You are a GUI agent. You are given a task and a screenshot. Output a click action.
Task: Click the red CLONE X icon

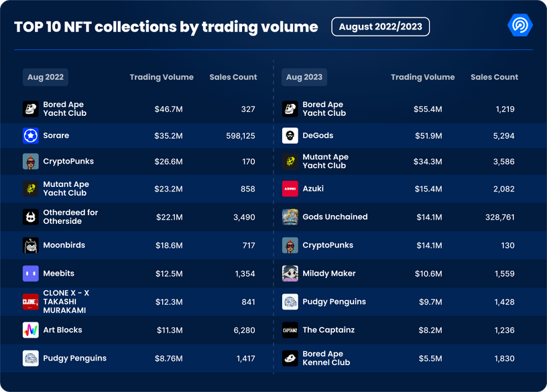coord(31,302)
